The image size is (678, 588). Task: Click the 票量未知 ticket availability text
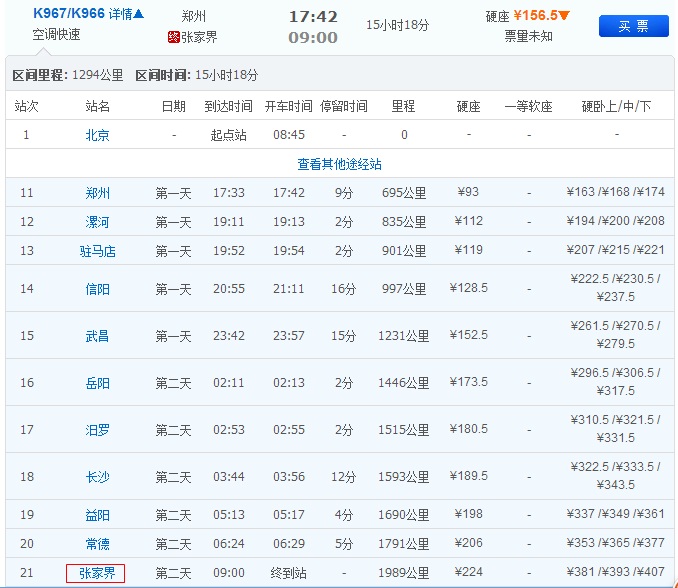[529, 37]
